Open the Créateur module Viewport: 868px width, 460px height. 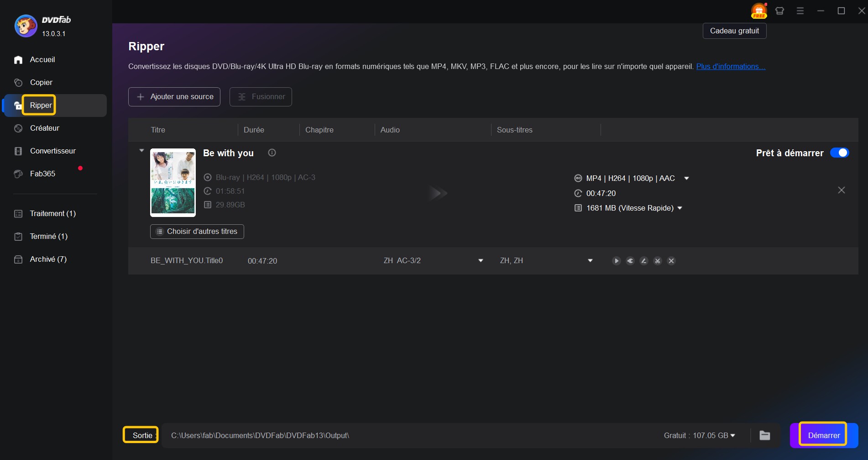click(45, 128)
